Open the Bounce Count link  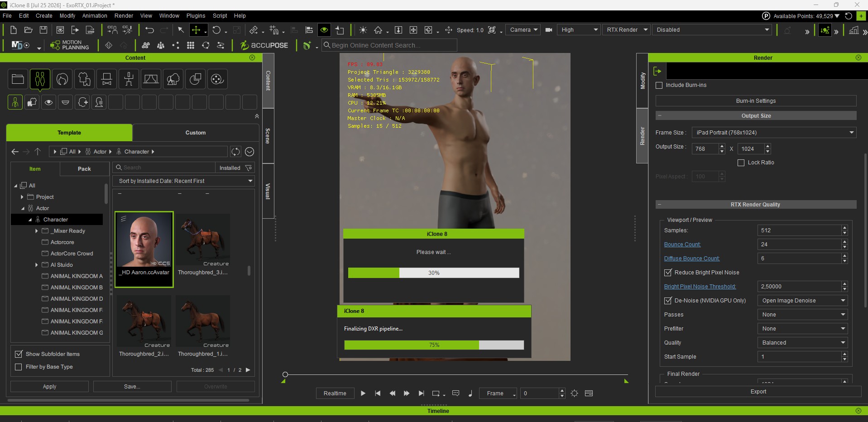682,245
